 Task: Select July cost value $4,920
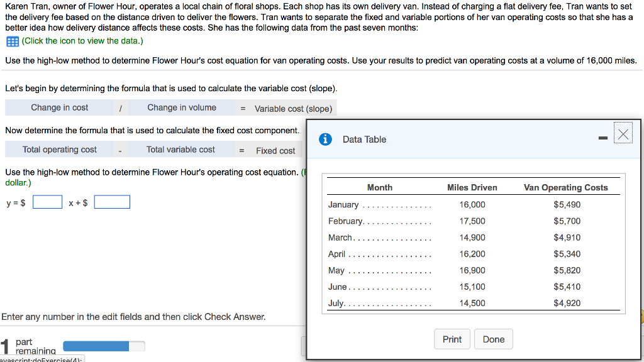pyautogui.click(x=567, y=304)
